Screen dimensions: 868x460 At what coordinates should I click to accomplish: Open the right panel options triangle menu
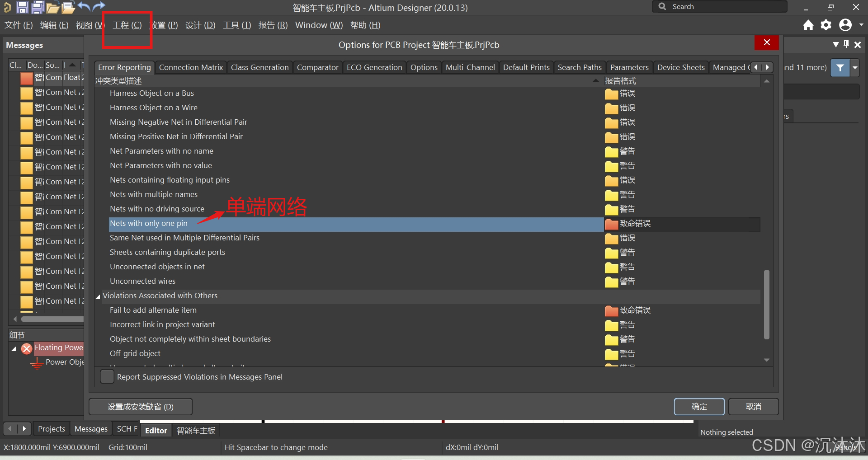click(836, 44)
